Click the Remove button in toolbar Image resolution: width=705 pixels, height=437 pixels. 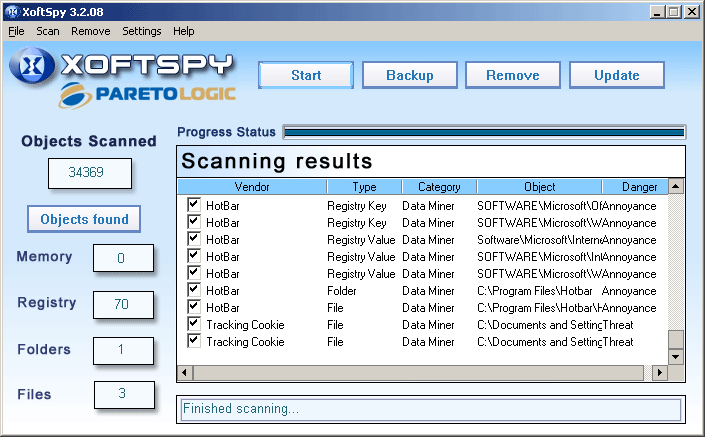tap(513, 75)
